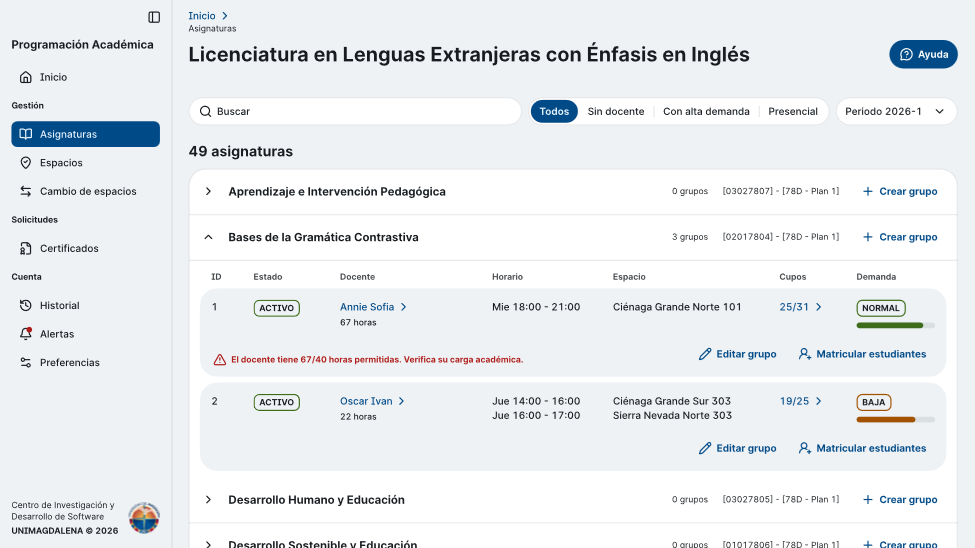Open teacher Oscar Ivan's profile link
This screenshot has width=975, height=548.
pos(372,401)
